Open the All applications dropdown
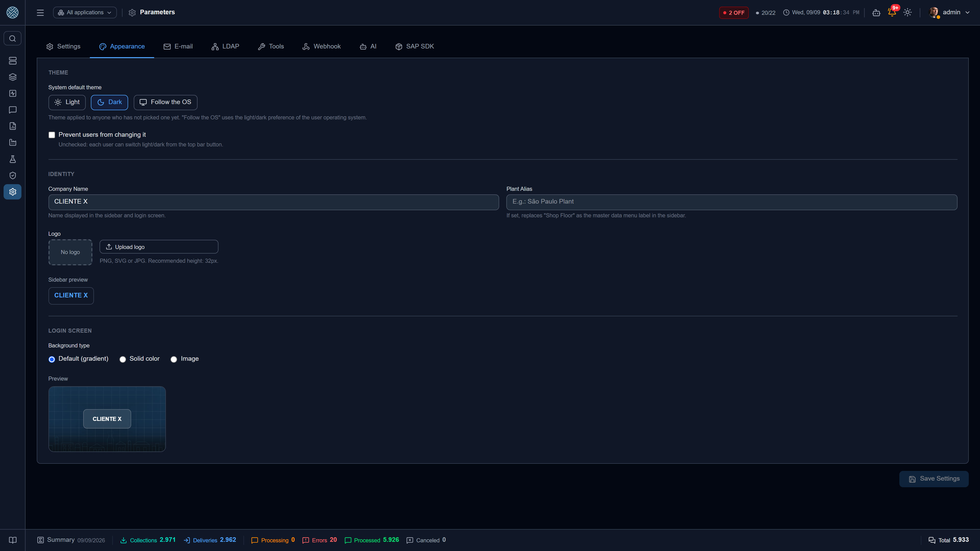 (85, 12)
